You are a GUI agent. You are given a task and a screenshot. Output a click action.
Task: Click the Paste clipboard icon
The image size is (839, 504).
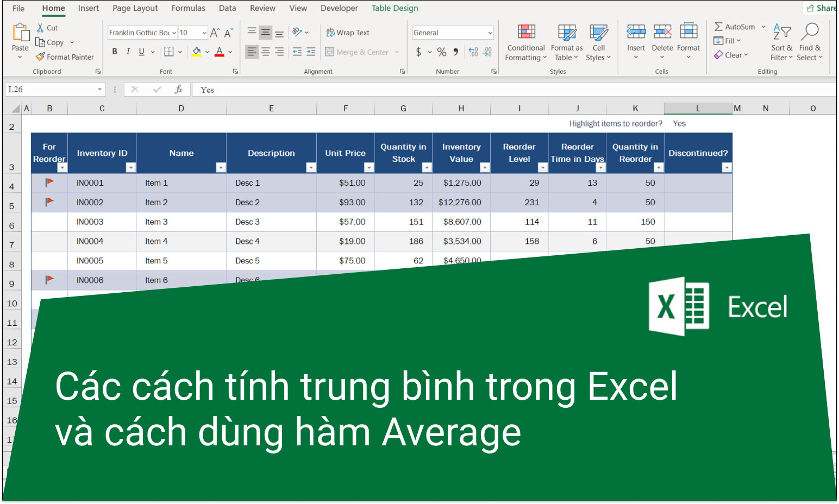coord(20,33)
